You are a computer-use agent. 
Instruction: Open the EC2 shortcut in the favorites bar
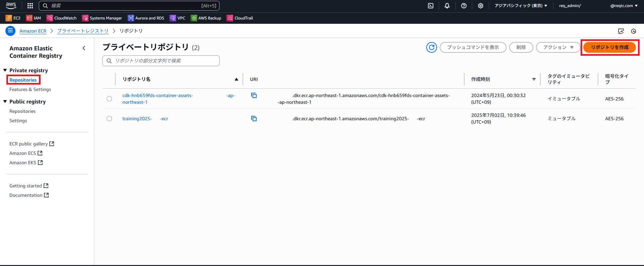tap(13, 18)
